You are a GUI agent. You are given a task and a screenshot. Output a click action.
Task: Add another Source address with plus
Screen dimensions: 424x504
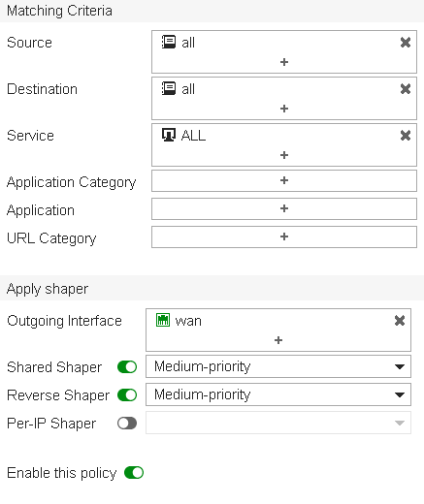click(284, 62)
